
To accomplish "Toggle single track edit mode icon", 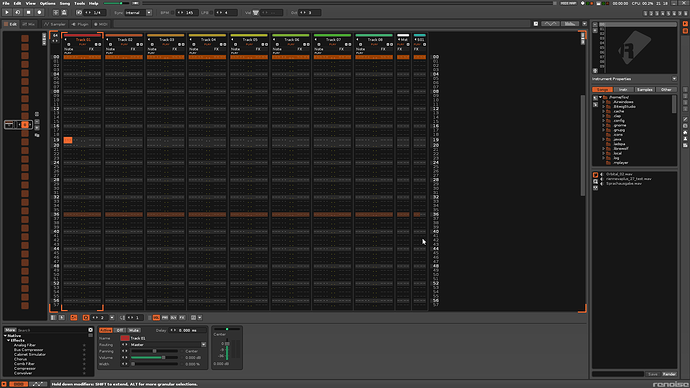I will pyautogui.click(x=86, y=318).
